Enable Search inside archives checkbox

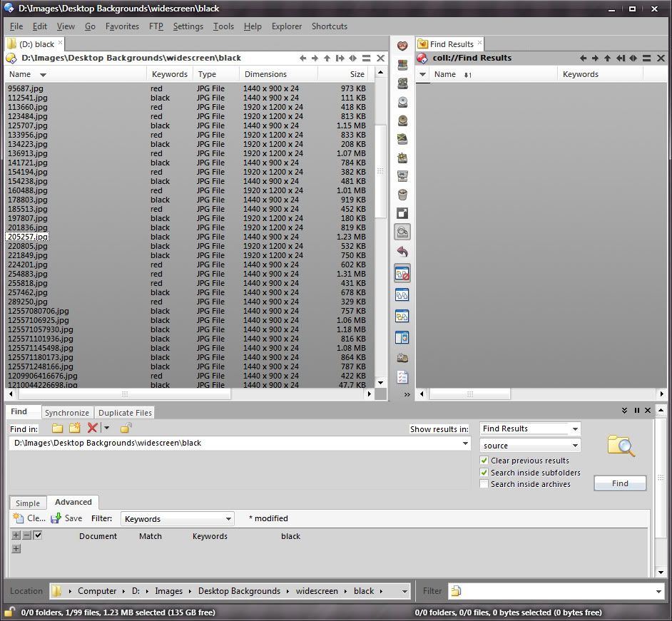484,484
